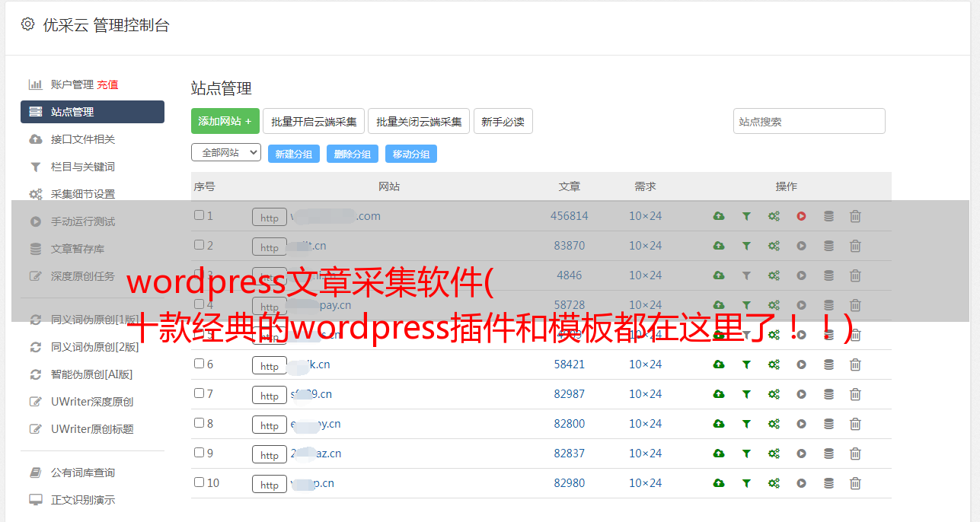Check the box for site row 7

point(199,393)
